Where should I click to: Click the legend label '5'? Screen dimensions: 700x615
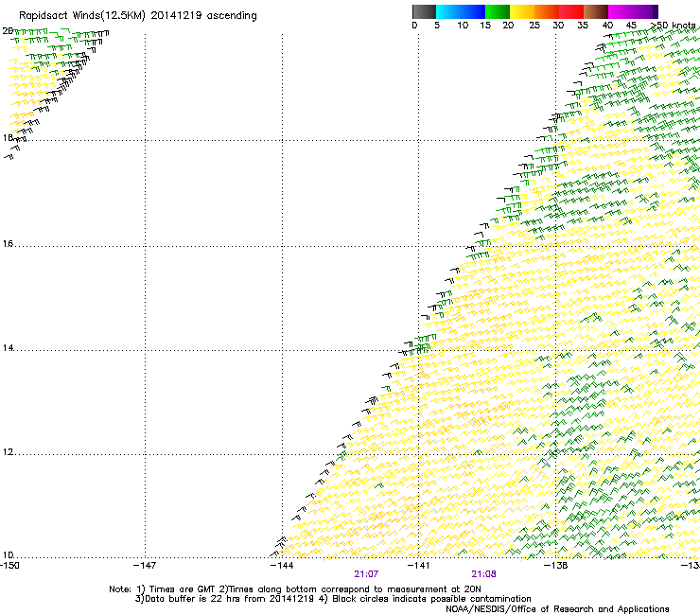tap(437, 26)
